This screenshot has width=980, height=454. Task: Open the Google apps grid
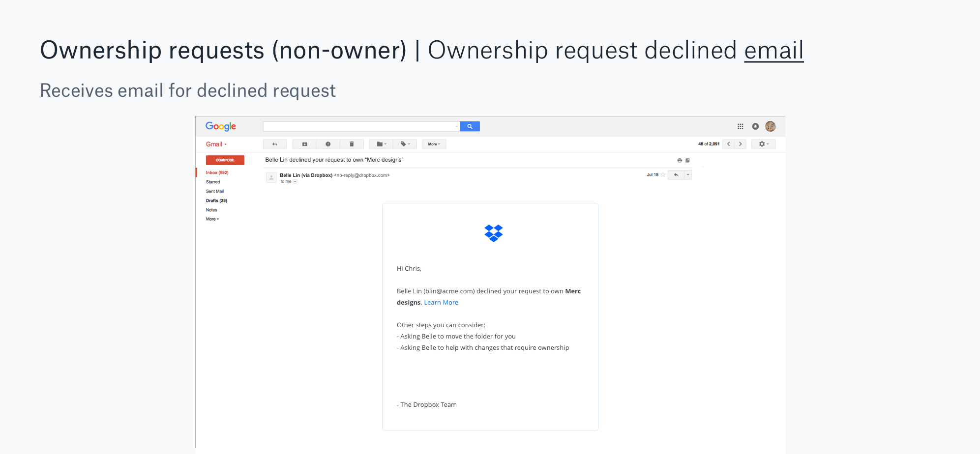click(x=740, y=126)
